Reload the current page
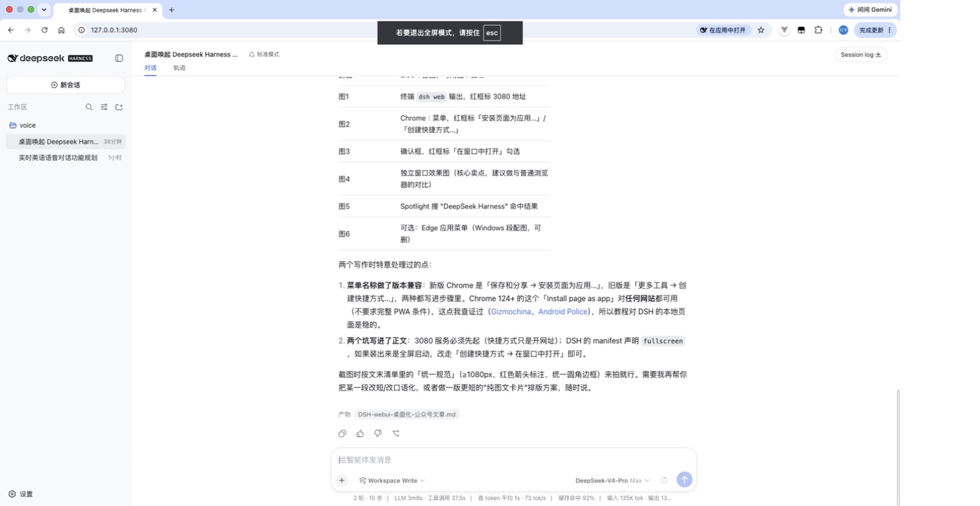 tap(44, 30)
